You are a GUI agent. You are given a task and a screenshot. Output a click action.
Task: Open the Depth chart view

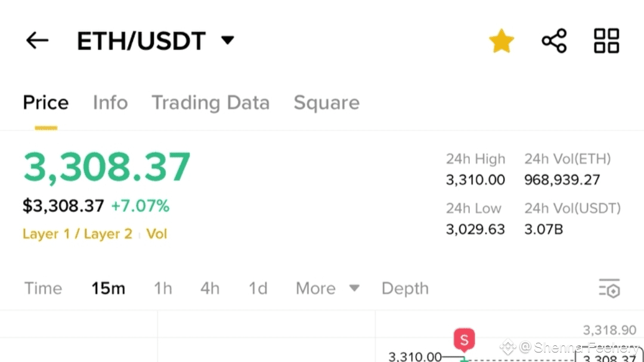tap(405, 289)
